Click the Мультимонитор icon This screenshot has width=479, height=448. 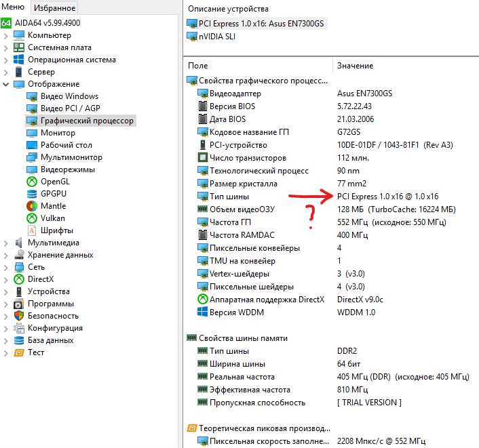(32, 157)
